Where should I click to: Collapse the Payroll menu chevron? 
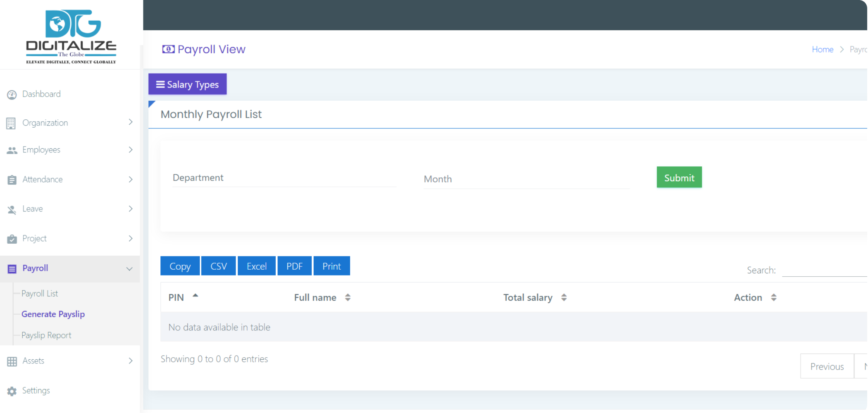[129, 269]
